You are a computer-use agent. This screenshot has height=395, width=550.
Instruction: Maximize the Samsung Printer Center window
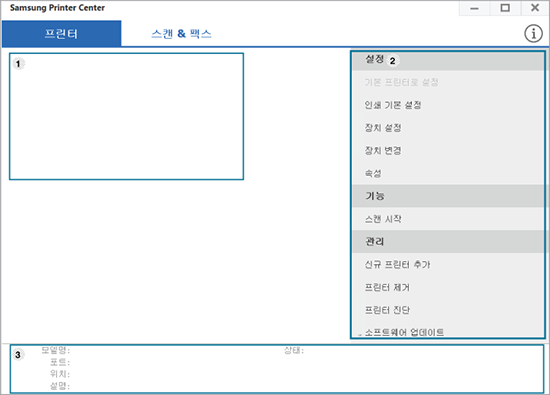pos(505,8)
